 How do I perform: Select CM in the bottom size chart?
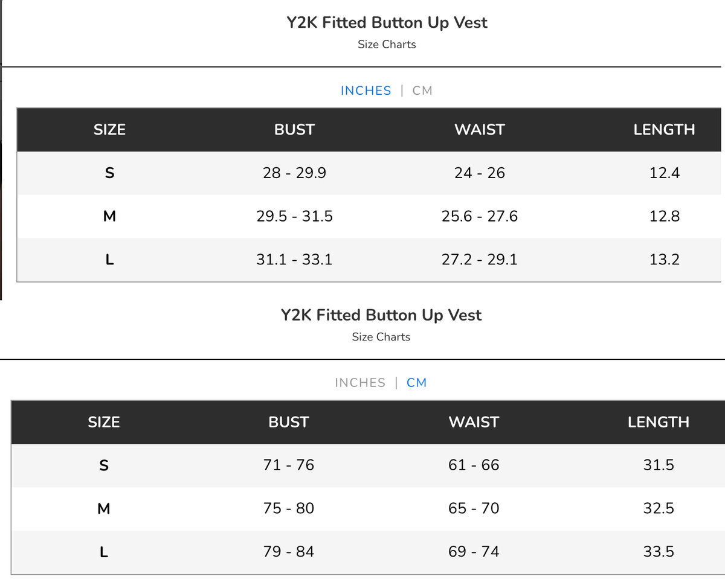tap(417, 383)
